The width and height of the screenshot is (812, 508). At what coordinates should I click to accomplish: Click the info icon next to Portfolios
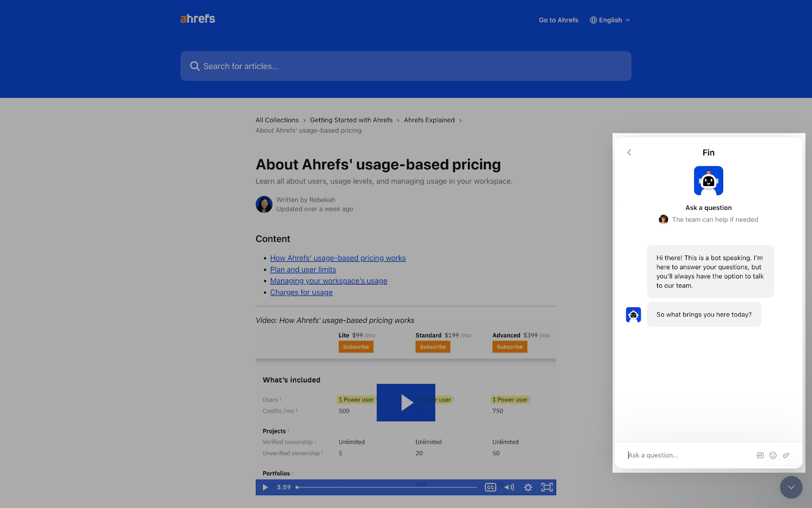(x=293, y=473)
